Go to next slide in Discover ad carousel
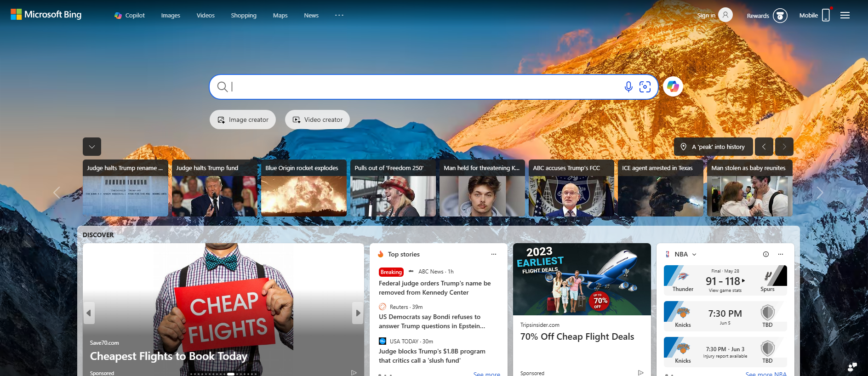The image size is (868, 376). (x=358, y=313)
